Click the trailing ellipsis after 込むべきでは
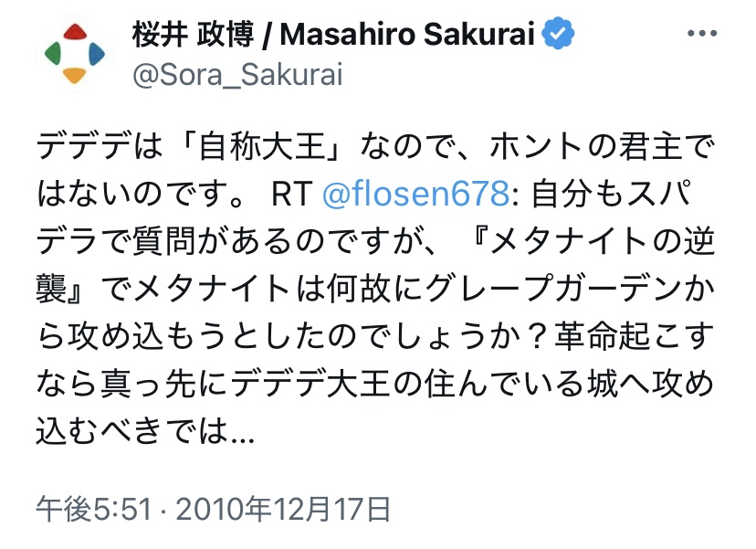This screenshot has width=756, height=549. (243, 436)
